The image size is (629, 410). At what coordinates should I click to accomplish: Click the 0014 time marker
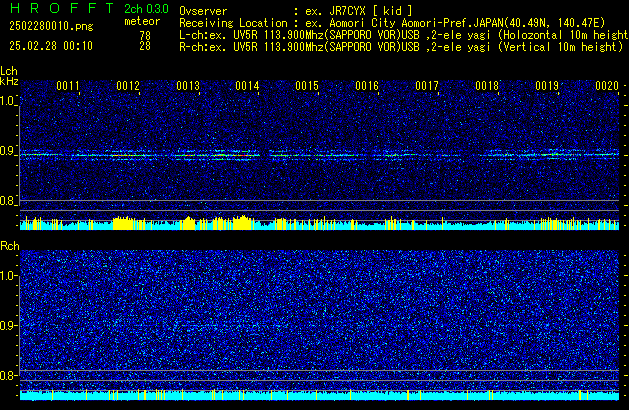247,86
